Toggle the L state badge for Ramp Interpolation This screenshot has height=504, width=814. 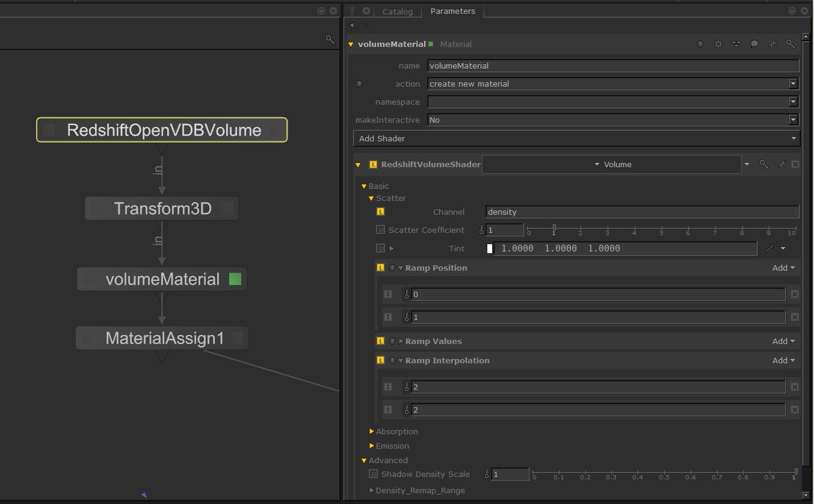pyautogui.click(x=380, y=360)
